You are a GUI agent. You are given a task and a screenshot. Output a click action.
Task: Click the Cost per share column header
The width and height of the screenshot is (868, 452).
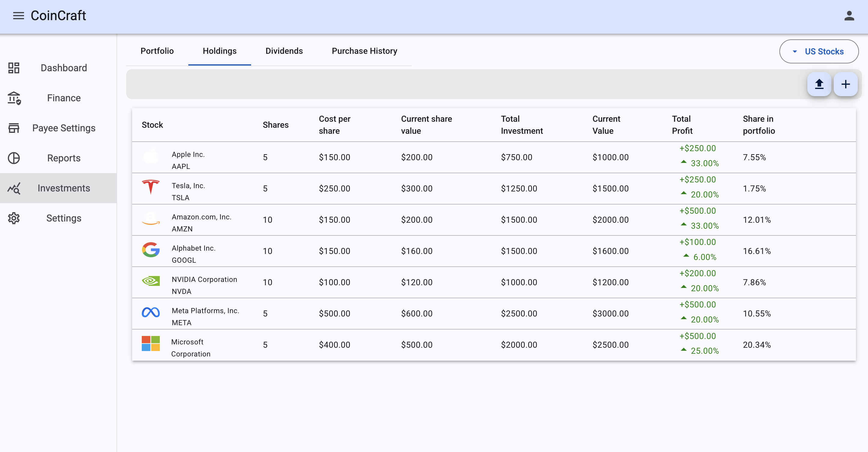[x=335, y=125]
